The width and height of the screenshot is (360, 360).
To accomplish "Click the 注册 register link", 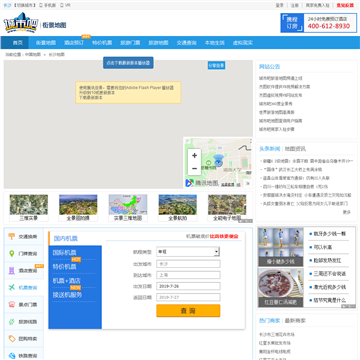I will point(295,5).
